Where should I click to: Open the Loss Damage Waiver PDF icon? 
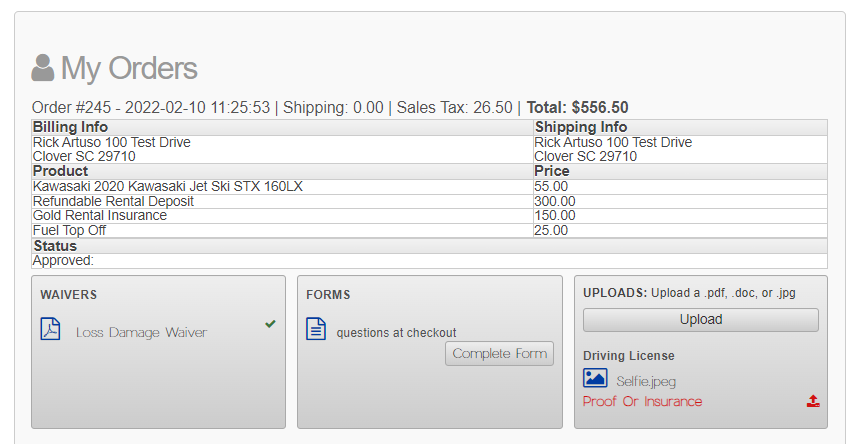[x=50, y=329]
